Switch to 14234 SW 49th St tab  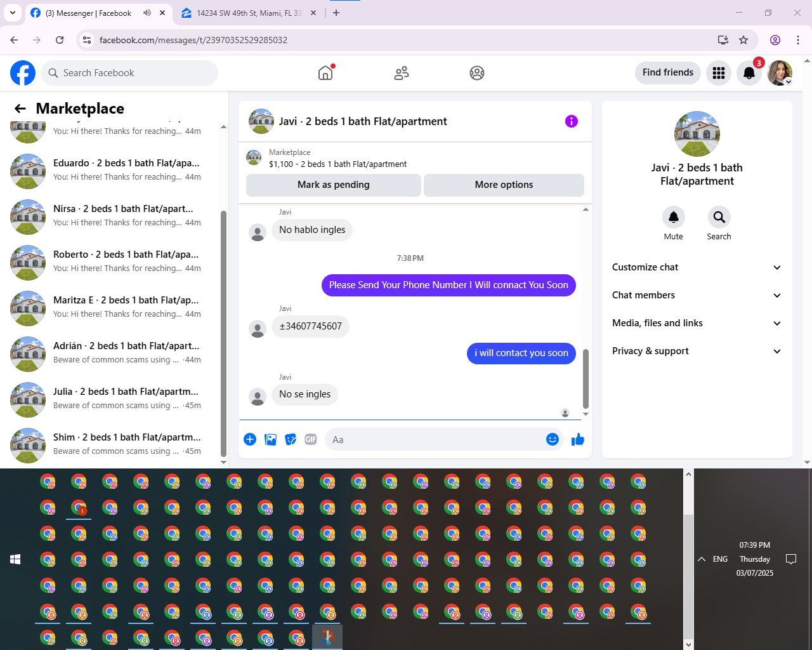coord(248,13)
